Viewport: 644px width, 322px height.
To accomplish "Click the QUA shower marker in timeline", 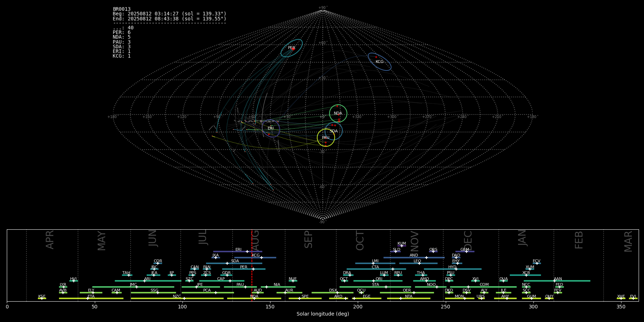I will [x=503, y=281].
